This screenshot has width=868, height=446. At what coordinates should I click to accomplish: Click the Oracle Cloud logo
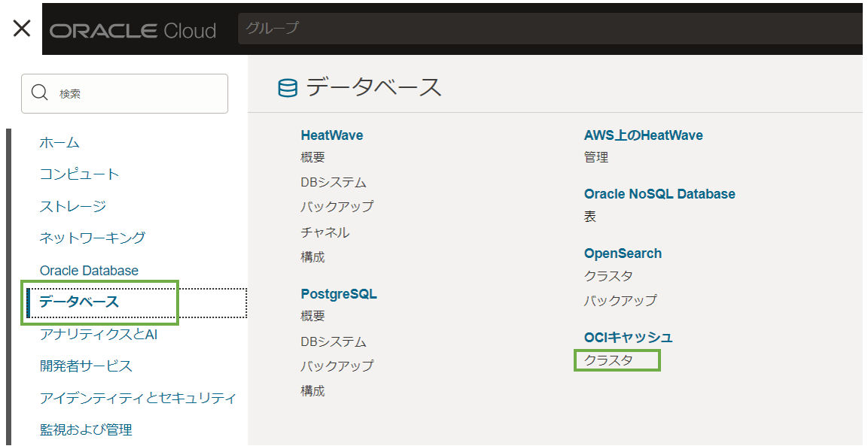click(x=132, y=31)
